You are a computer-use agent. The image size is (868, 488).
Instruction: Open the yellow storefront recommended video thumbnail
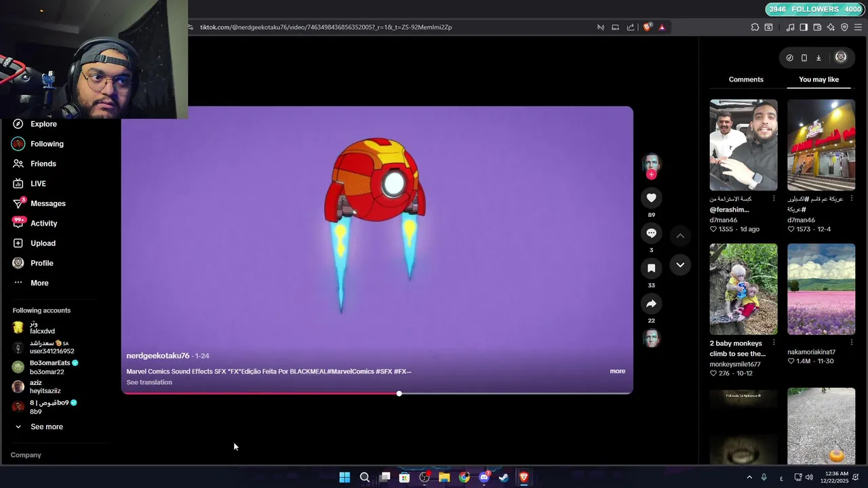(x=821, y=145)
